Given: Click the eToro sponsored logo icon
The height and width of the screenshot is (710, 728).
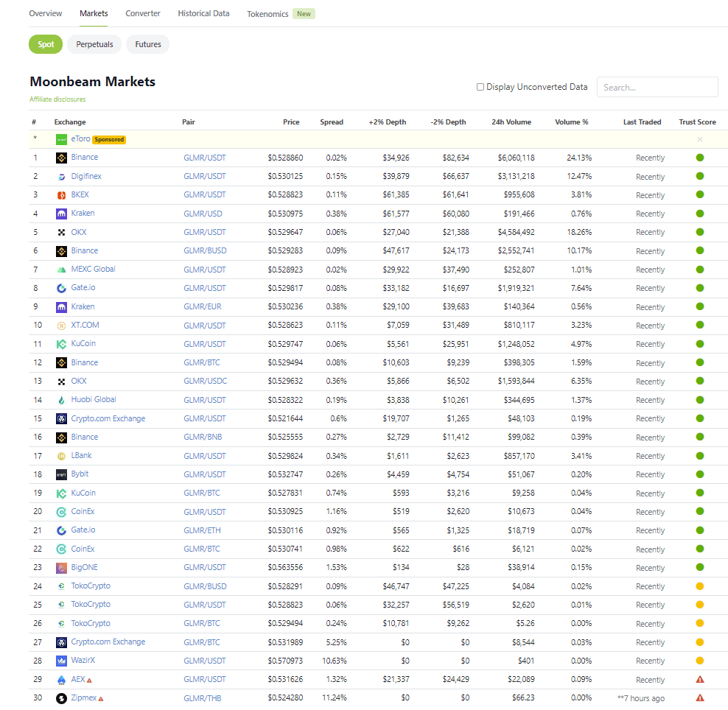Looking at the screenshot, I should tap(61, 139).
